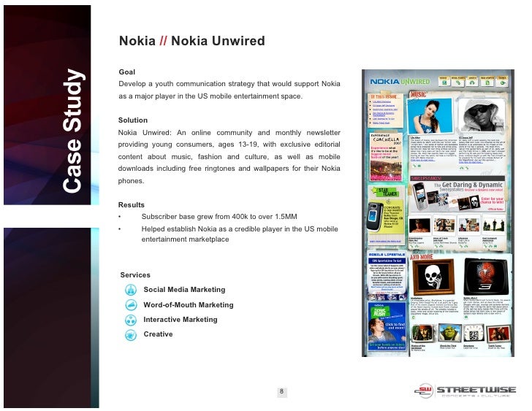This screenshot has height=411, width=532.
Task: Click the Streetwise SW logo emblem
Action: [x=424, y=391]
